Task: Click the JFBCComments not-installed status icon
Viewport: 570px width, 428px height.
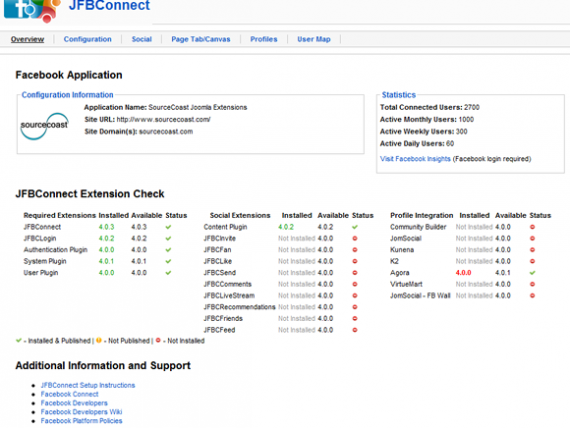Action: point(355,284)
